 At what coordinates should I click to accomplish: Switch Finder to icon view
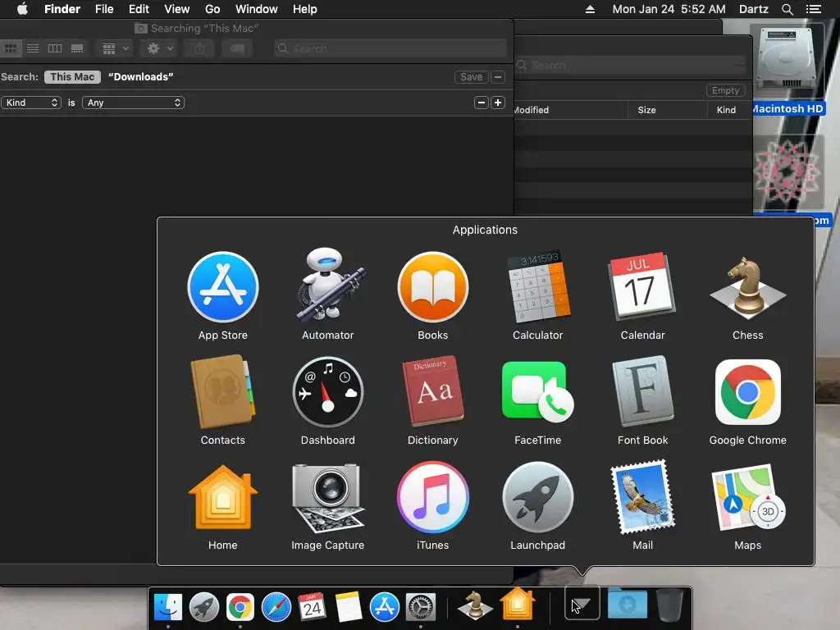click(x=11, y=48)
